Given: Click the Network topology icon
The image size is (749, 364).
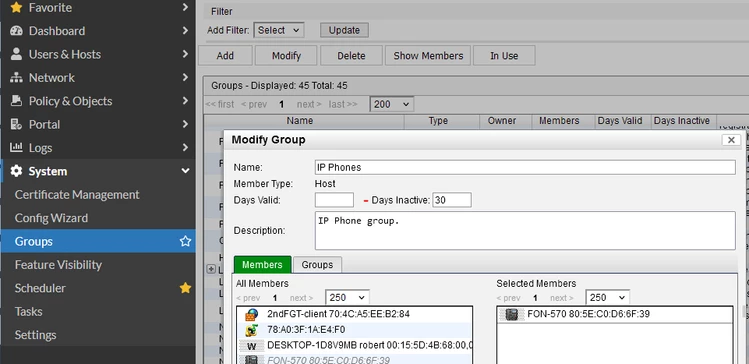Looking at the screenshot, I should 16,78.
